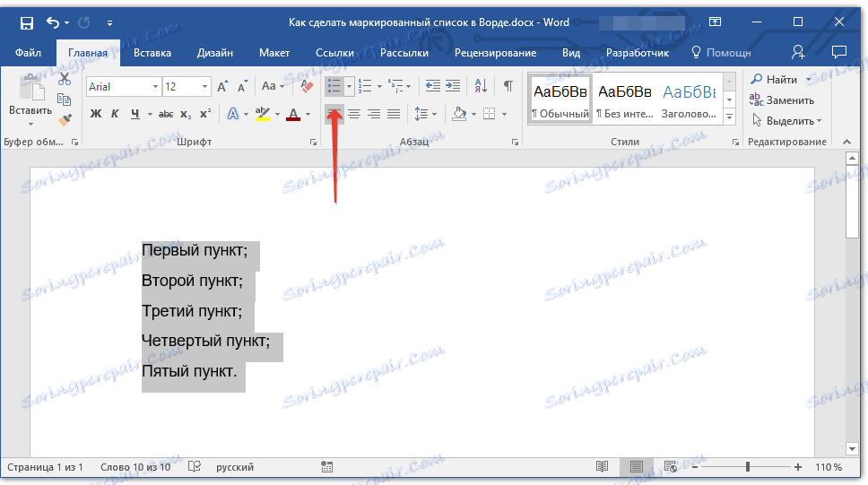Apply bulleted list formatting
Viewport: 868px width, 485px height.
coord(334,86)
